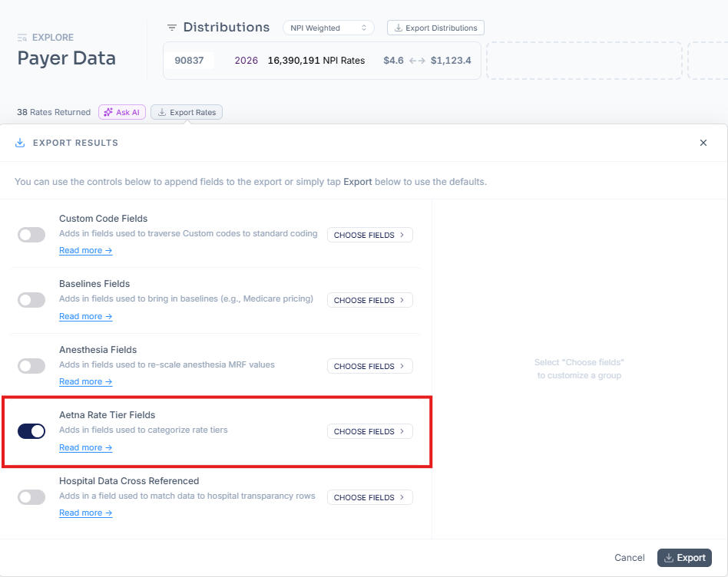
Task: Enable Hospital Data Cross Referenced toggle
Action: (31, 497)
